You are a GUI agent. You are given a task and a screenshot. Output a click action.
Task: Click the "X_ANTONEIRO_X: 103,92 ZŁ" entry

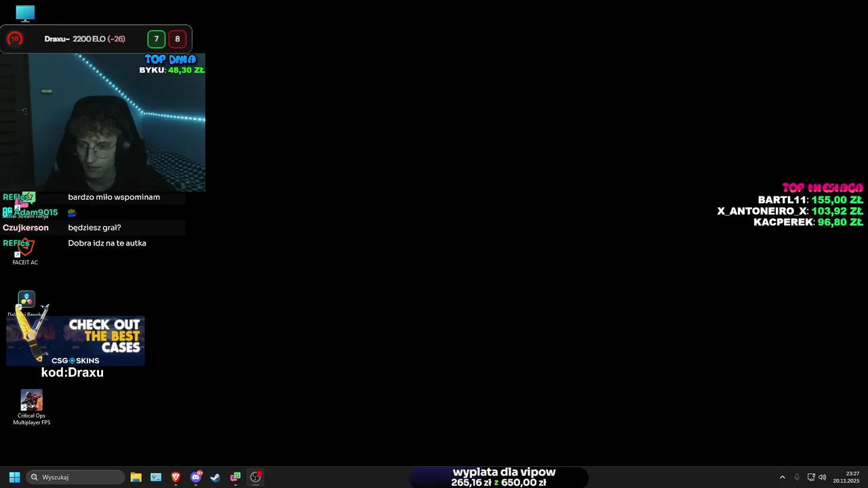click(x=790, y=211)
